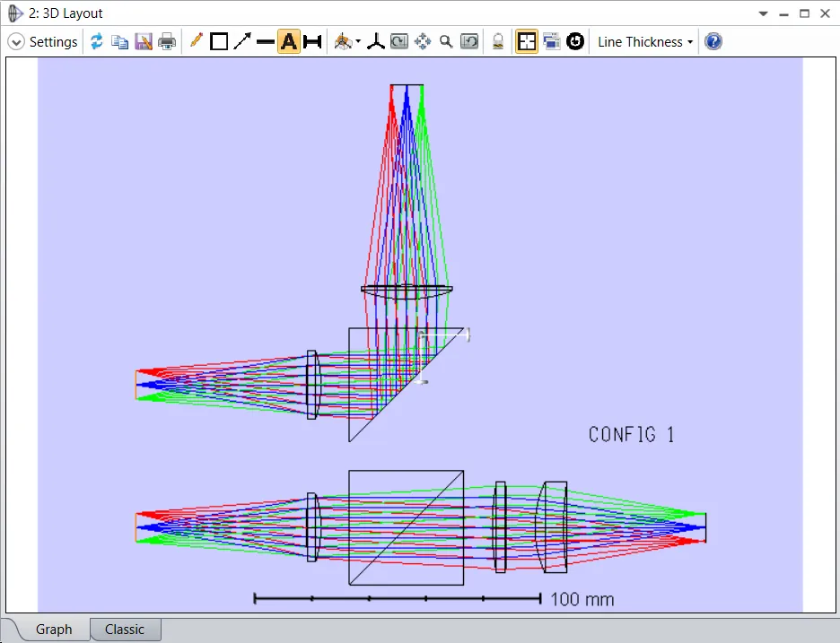Print the 3D Layout window
Screen dimensions: 840x643
(167, 42)
